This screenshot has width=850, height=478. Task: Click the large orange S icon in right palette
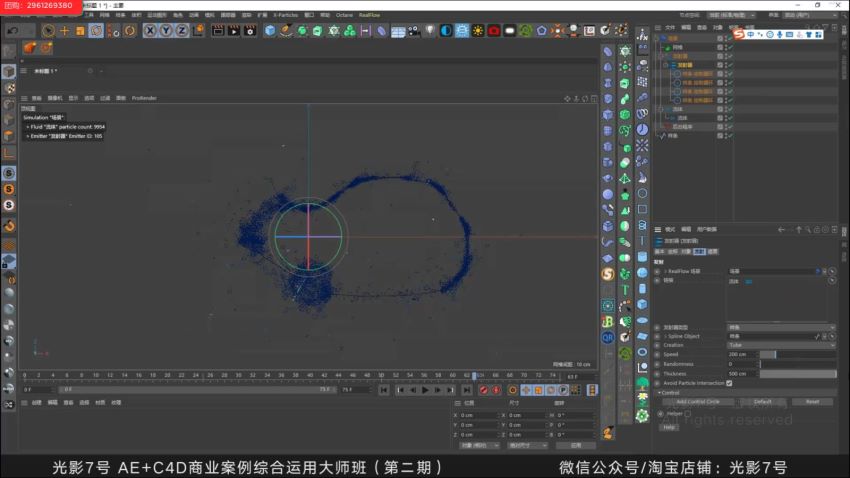(x=608, y=274)
